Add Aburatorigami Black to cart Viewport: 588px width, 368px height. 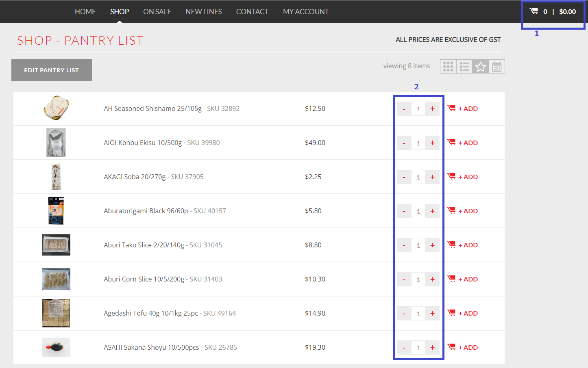tap(463, 211)
